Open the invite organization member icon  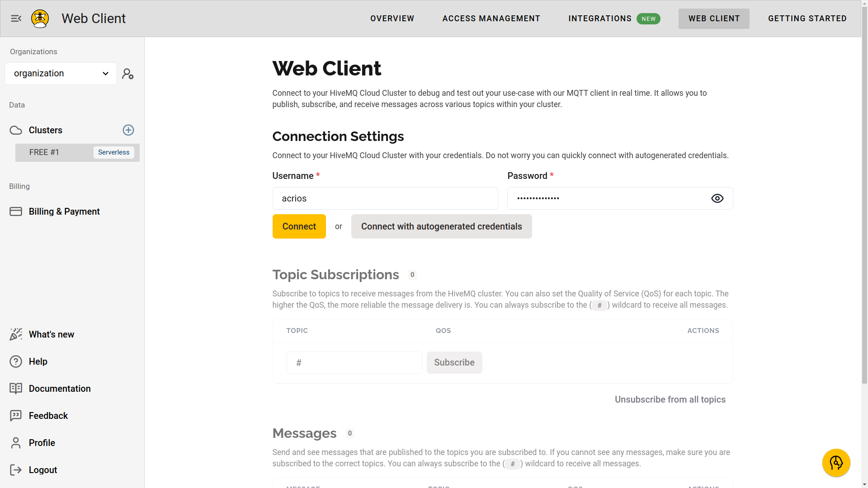128,73
